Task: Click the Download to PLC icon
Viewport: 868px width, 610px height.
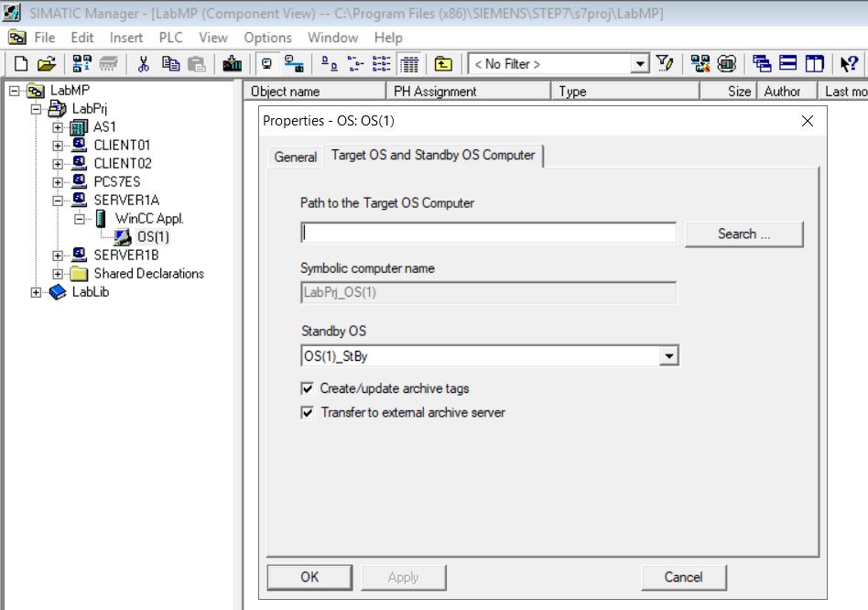Action: [232, 64]
